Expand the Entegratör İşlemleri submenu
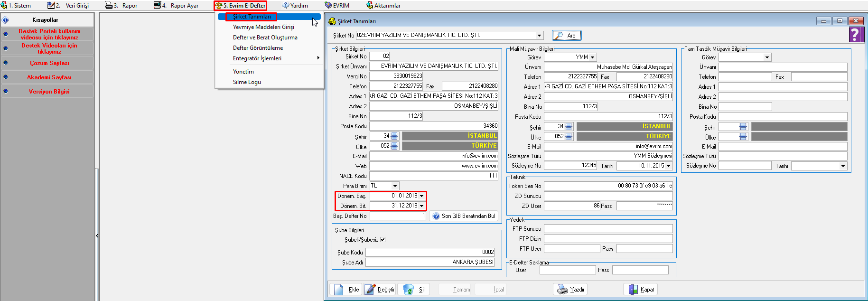868x301 pixels. 270,58
